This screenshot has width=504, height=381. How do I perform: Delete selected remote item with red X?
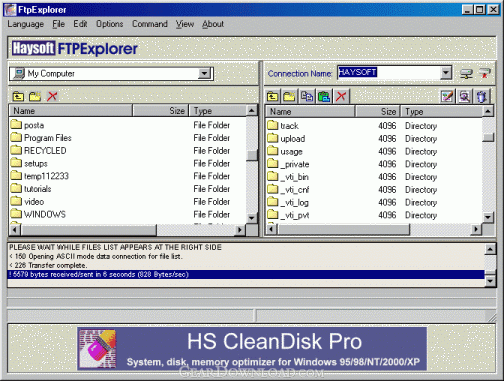point(341,97)
